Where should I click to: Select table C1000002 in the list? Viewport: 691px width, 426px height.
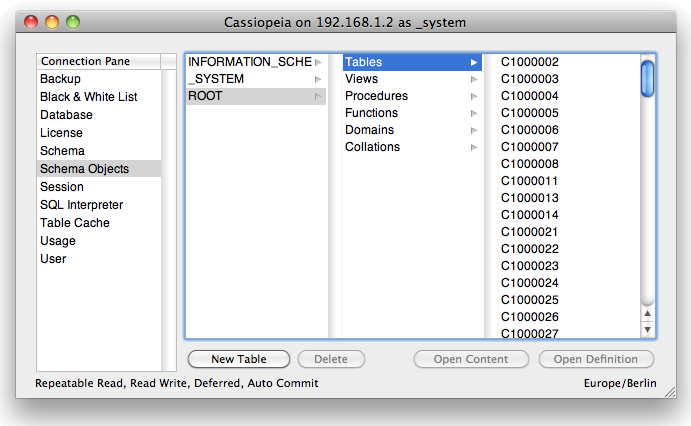click(x=529, y=62)
